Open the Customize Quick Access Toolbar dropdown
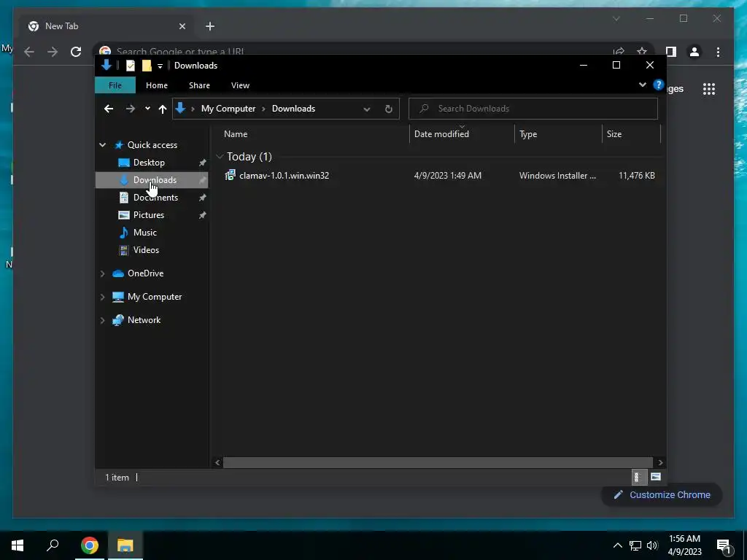This screenshot has width=747, height=560. point(160,66)
